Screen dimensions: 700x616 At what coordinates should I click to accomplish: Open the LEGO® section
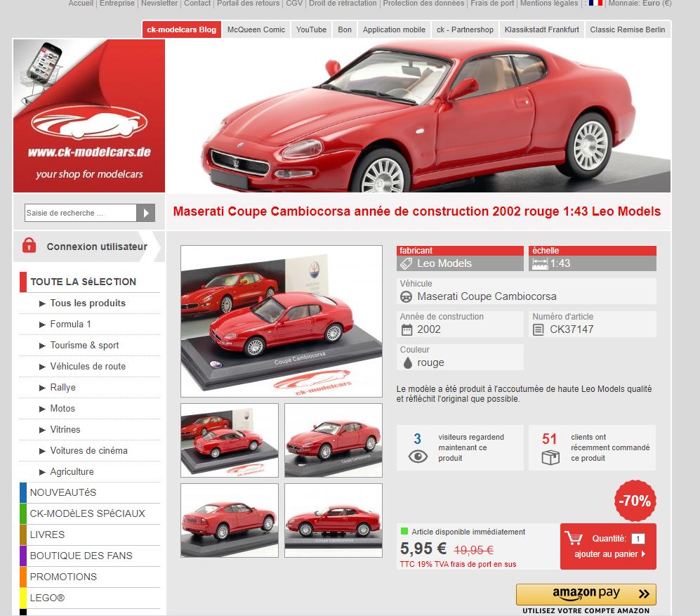90,598
